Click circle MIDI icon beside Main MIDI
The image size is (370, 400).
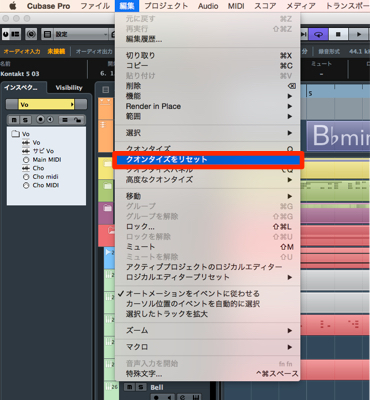(x=26, y=160)
